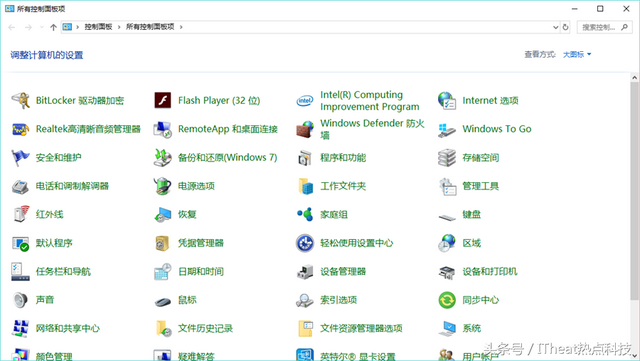Open the Flash Player (32 位) icon
The height and width of the screenshot is (361, 640).
coord(162,100)
